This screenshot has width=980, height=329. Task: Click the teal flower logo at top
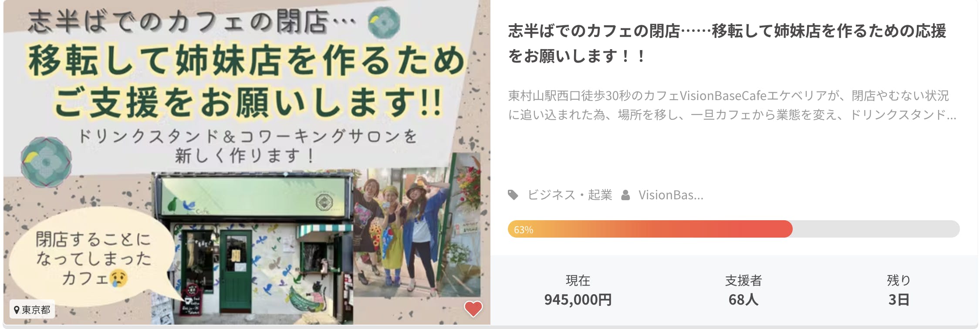(384, 22)
